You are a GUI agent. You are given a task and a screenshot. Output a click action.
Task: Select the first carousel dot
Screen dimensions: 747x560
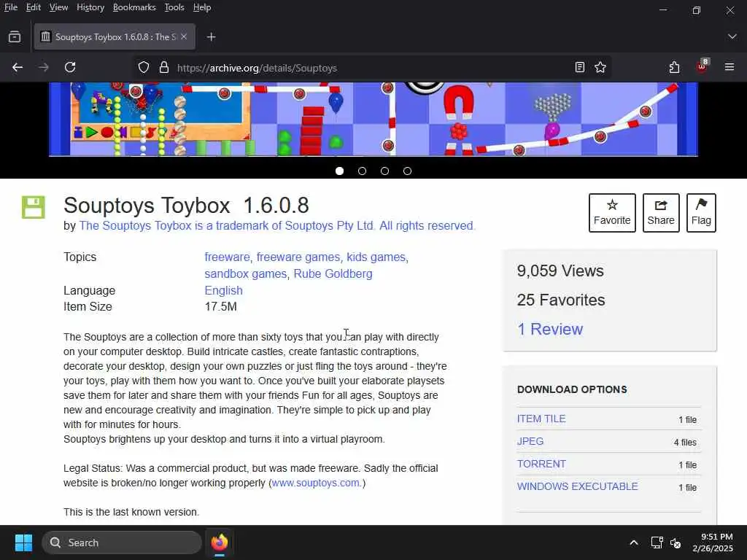pos(340,171)
